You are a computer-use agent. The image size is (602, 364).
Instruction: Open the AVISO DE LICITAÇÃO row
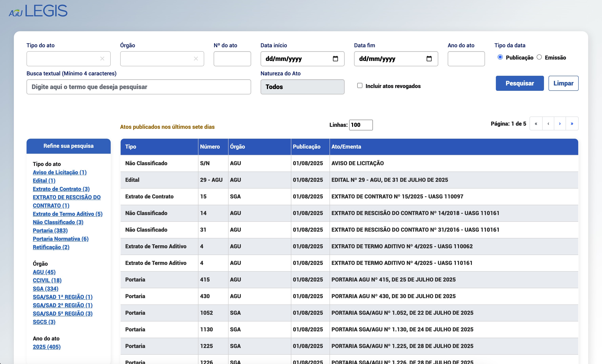(x=349, y=163)
